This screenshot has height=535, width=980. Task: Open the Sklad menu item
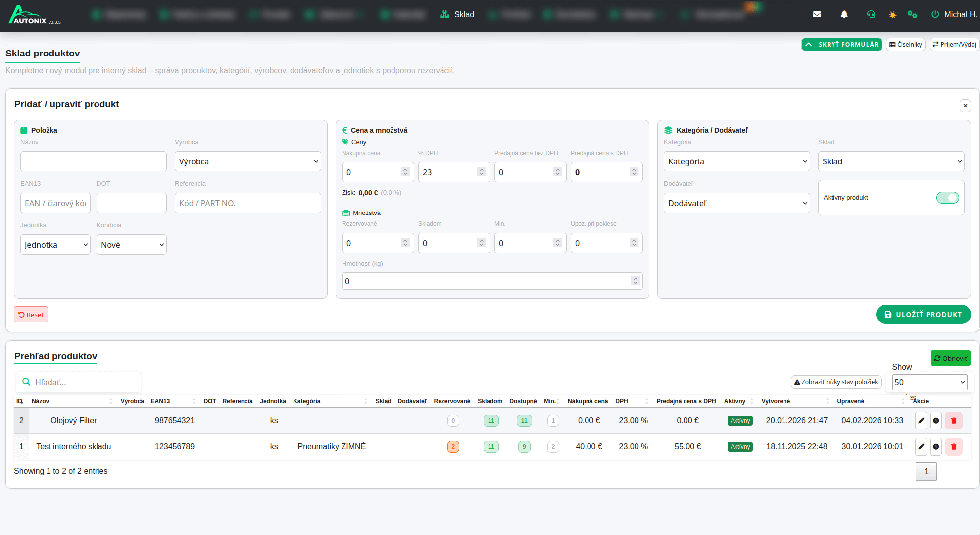[457, 15]
